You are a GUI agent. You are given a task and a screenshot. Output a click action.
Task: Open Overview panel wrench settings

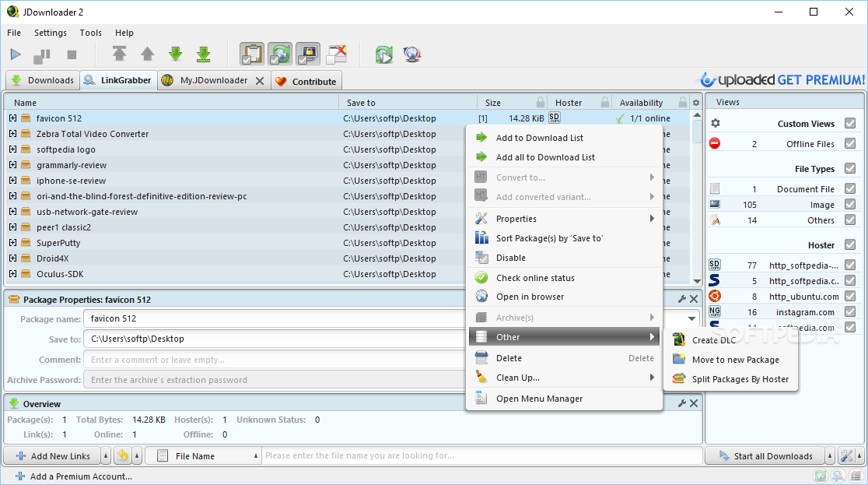(682, 403)
